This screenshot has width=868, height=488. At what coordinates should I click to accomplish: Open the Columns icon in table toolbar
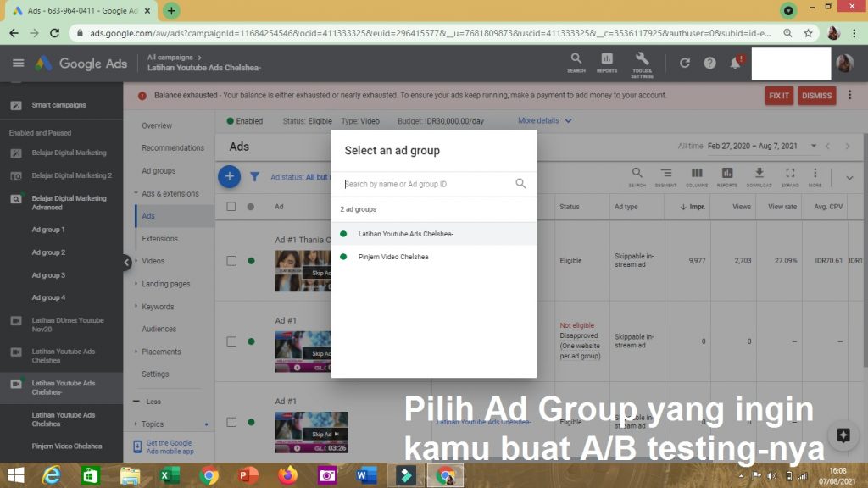click(697, 175)
